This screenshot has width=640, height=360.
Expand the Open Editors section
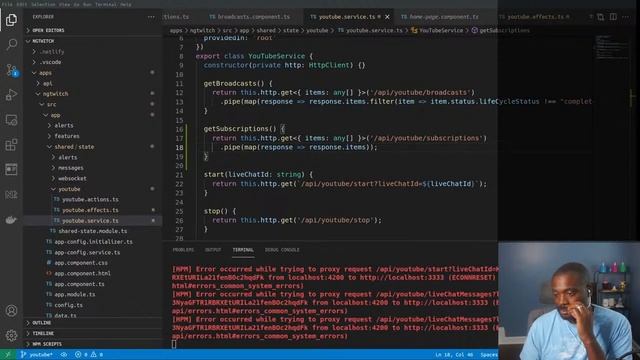point(93,30)
